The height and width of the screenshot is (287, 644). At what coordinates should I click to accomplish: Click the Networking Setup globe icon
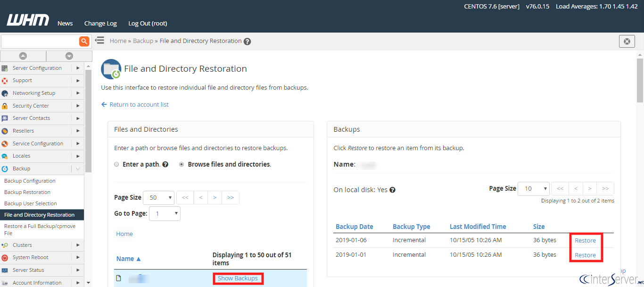[5, 93]
